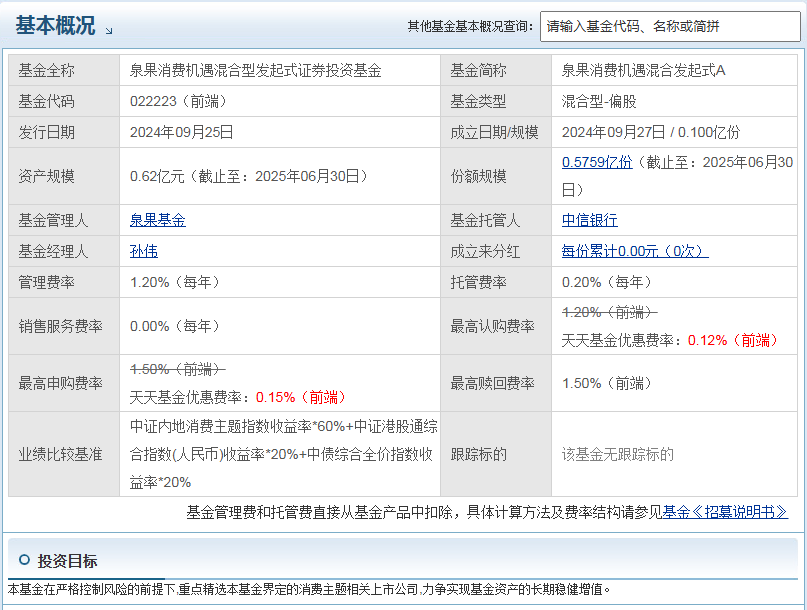Select the struck-through 1.20%（前端） subscription fee

coord(609,312)
